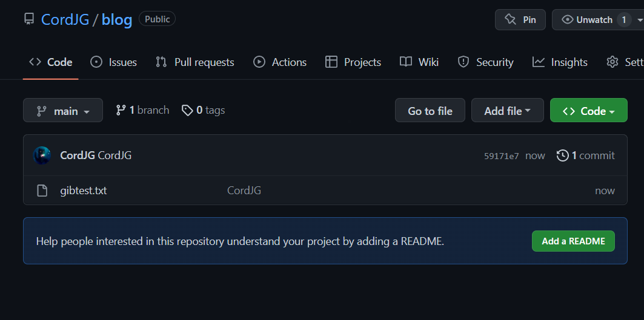Click the Pull requests merge icon

pos(161,62)
